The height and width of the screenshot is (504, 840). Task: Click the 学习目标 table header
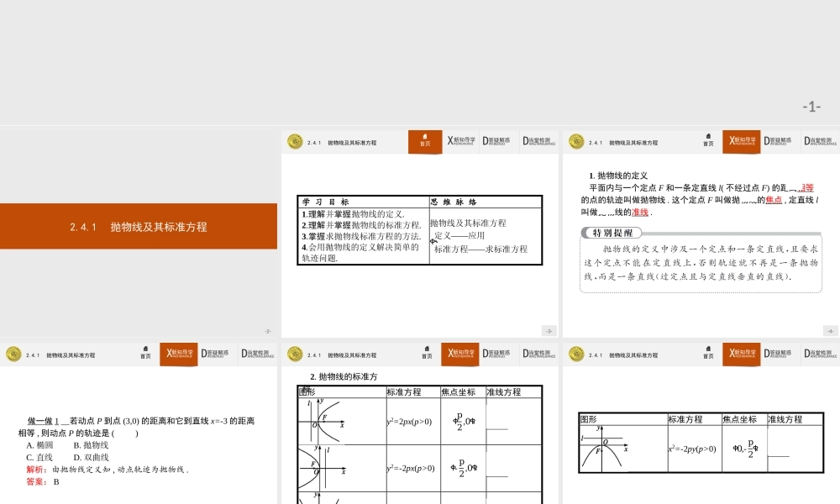325,202
